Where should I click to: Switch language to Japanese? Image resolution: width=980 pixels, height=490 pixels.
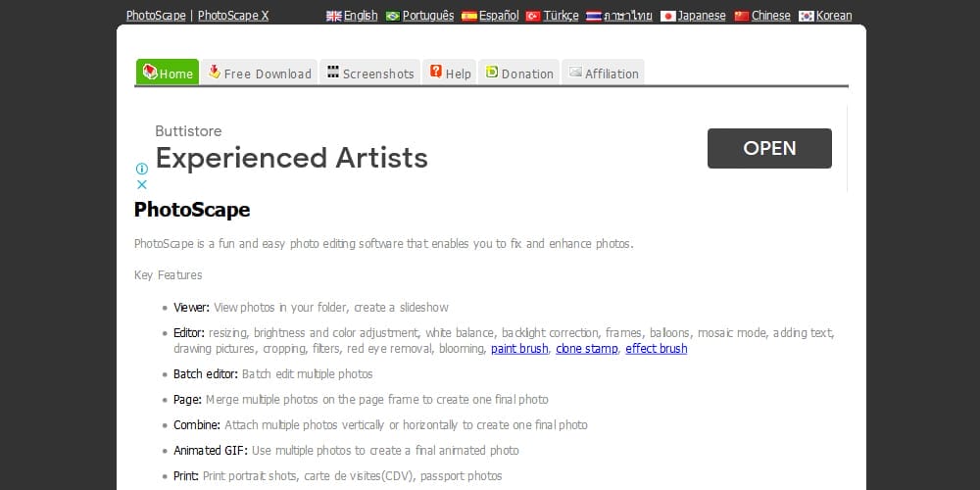(702, 16)
